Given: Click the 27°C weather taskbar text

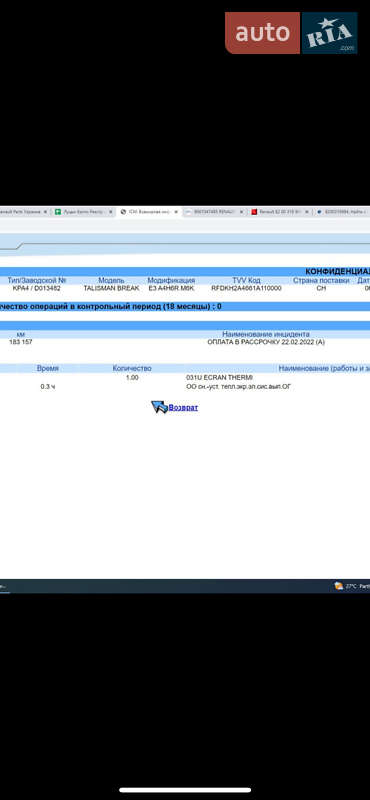Looking at the screenshot, I should (x=357, y=586).
